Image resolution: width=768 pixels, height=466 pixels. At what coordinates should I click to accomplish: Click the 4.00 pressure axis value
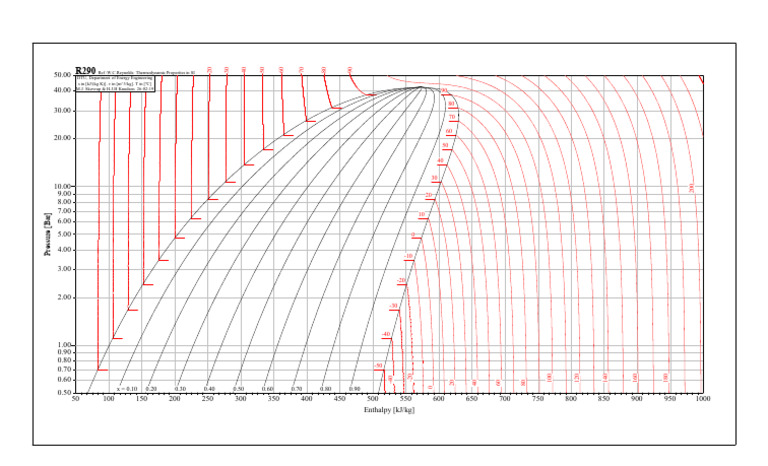click(x=64, y=250)
